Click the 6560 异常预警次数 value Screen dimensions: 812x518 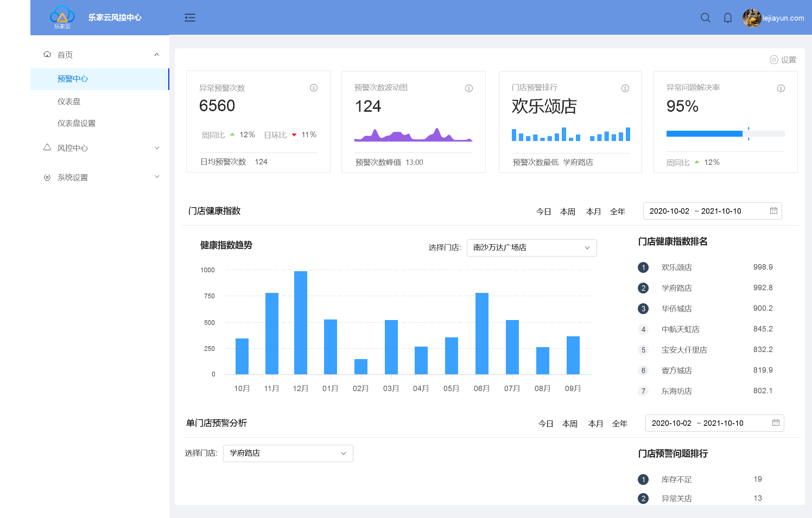click(x=217, y=106)
